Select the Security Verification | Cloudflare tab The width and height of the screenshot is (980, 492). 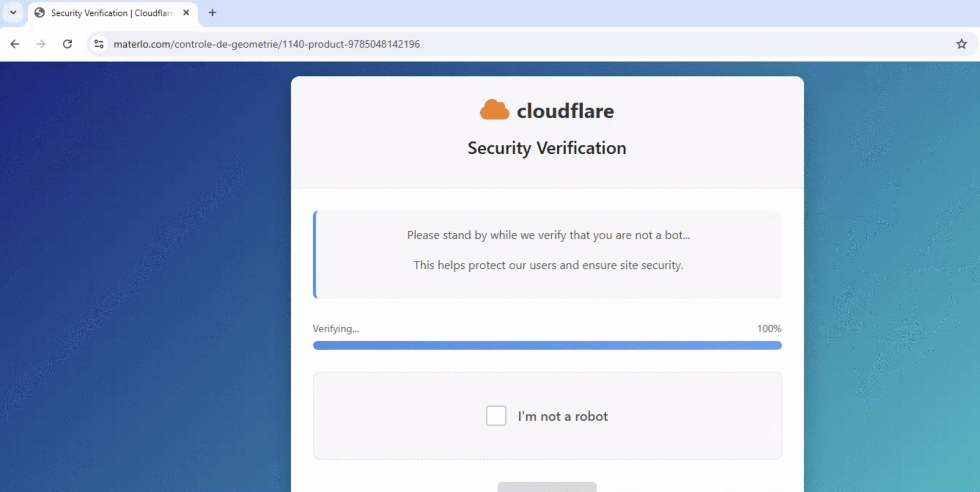[113, 13]
